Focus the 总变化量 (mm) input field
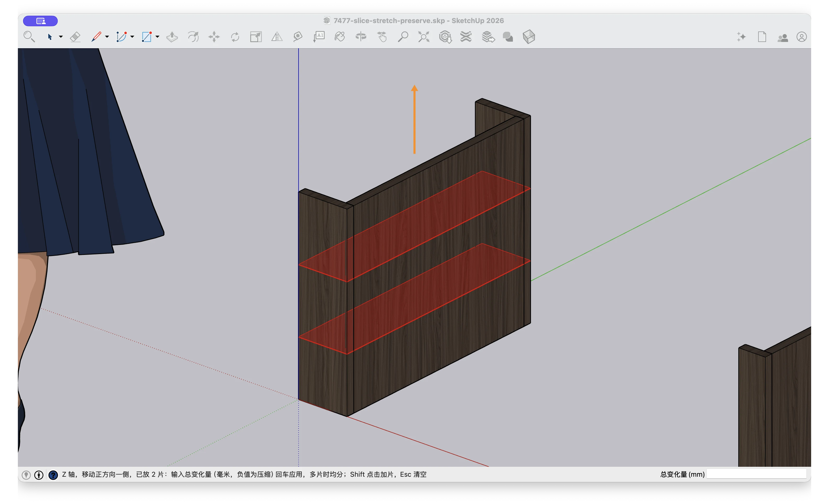Viewport: 829px width, 504px height. 757,474
